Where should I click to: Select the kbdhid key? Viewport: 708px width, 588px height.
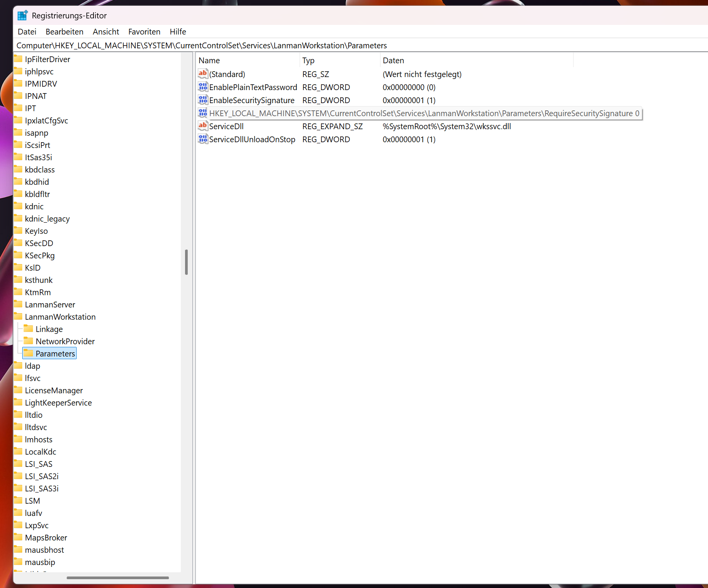coord(37,182)
